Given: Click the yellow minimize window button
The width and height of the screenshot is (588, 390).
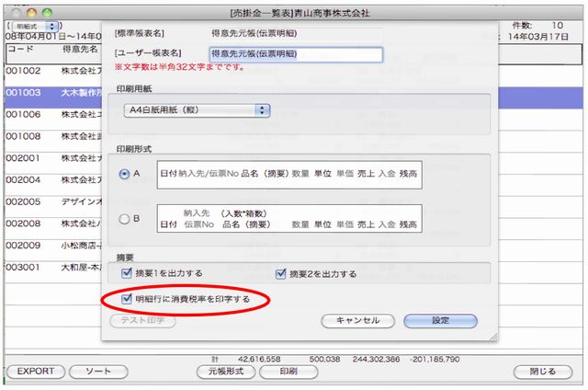Looking at the screenshot, I should pyautogui.click(x=31, y=13).
